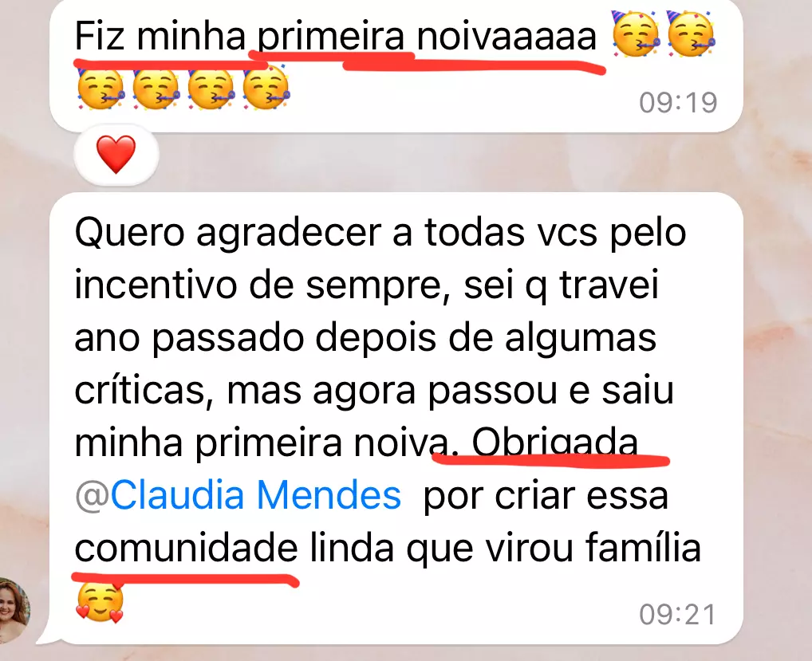Tap the word 'primeira' in top message

(x=330, y=36)
